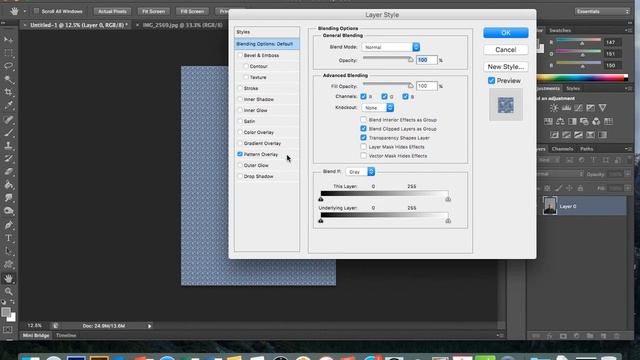This screenshot has height=360, width=640.
Task: Click the General Blending Opacity value field
Action: (x=427, y=60)
